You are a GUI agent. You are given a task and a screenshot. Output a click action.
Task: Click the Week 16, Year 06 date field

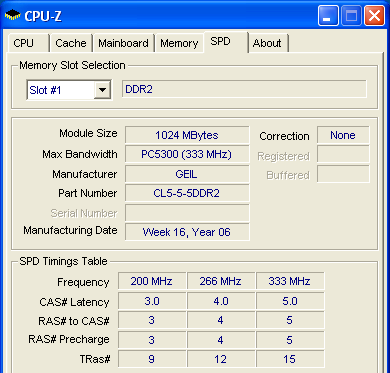(187, 232)
